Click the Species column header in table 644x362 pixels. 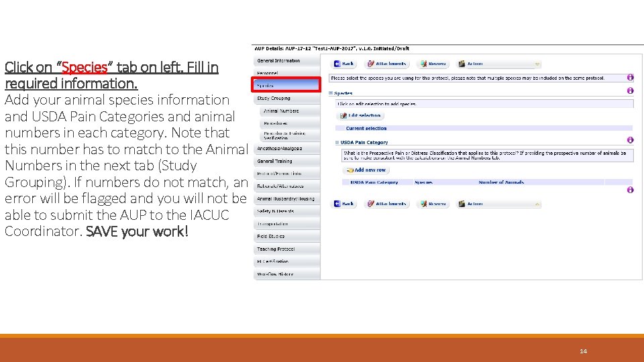coord(423,182)
